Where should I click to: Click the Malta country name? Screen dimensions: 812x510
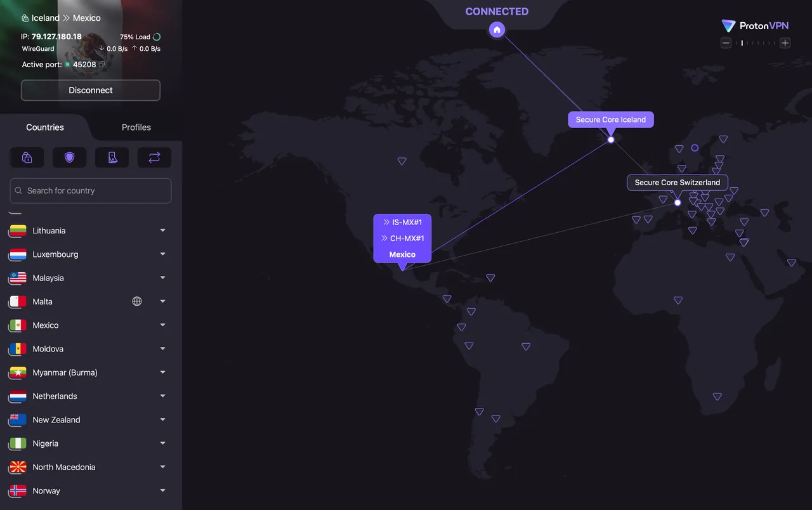click(43, 301)
